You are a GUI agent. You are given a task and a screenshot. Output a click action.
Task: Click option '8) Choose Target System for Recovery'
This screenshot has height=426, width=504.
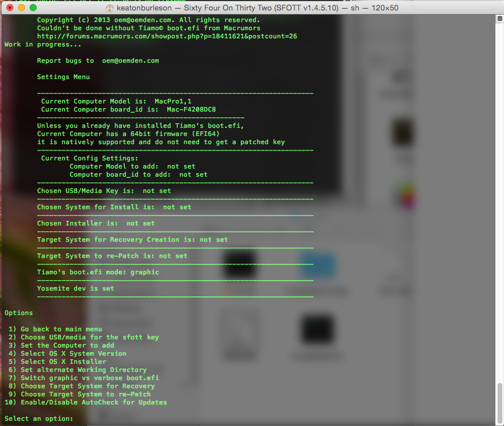82,386
